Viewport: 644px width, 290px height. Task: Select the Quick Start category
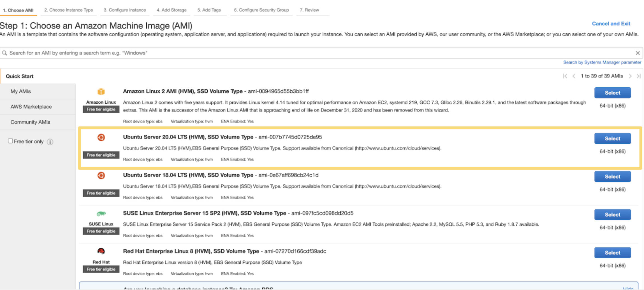pyautogui.click(x=20, y=76)
